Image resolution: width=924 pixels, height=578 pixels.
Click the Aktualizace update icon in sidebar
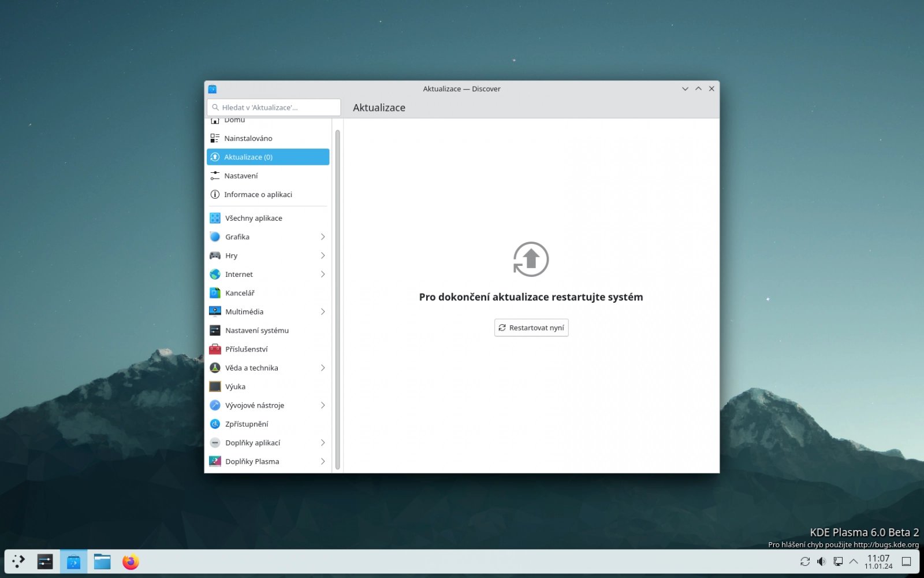tap(215, 157)
